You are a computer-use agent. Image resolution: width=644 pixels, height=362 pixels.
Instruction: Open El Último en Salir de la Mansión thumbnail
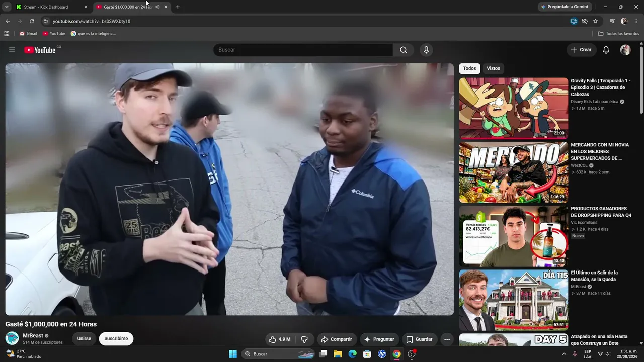tap(513, 300)
